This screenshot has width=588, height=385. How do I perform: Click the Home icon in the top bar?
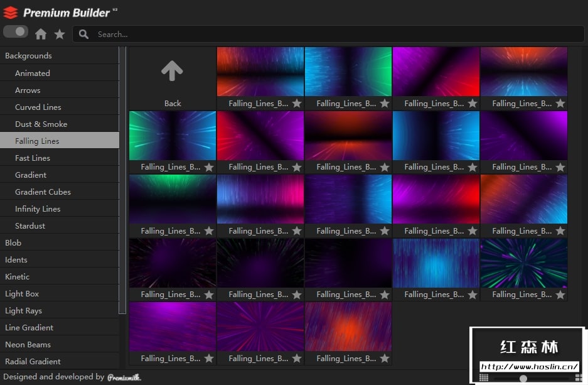click(x=41, y=34)
